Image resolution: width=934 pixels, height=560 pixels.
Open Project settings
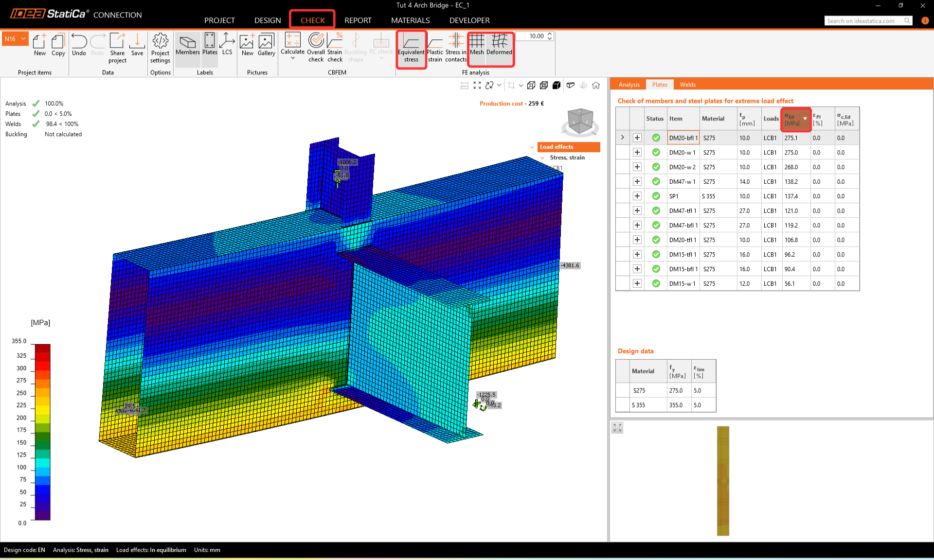(x=160, y=48)
